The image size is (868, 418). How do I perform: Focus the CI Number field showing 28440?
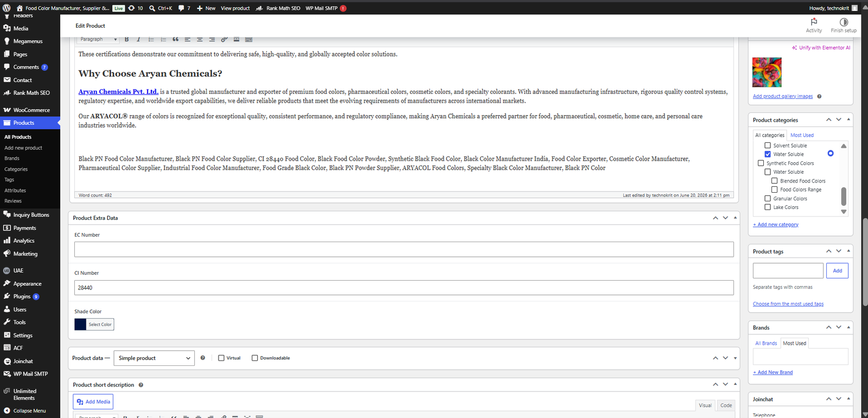click(404, 288)
